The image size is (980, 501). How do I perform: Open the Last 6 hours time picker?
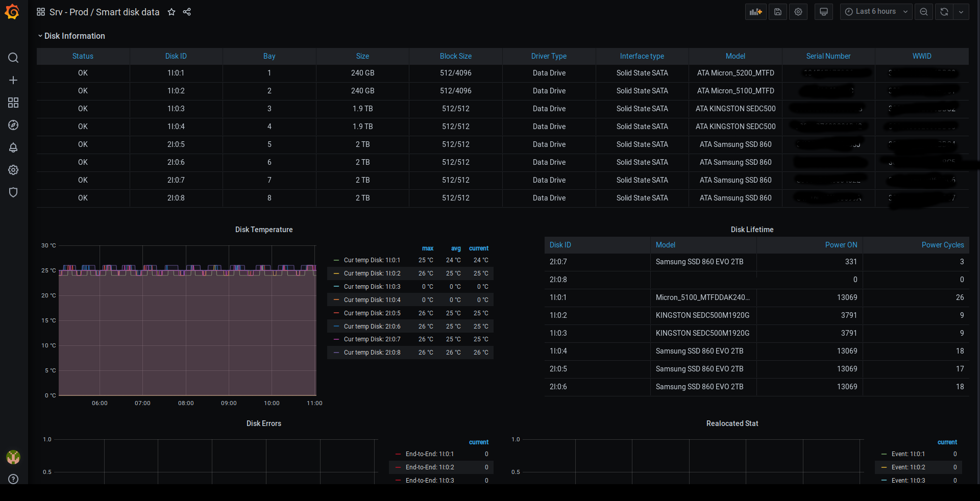[x=876, y=12]
